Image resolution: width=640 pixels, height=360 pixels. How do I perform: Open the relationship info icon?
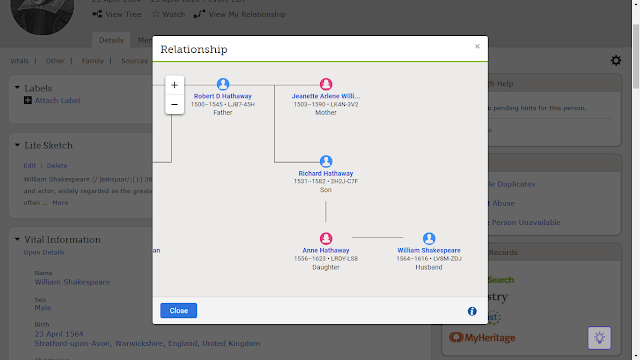472,311
